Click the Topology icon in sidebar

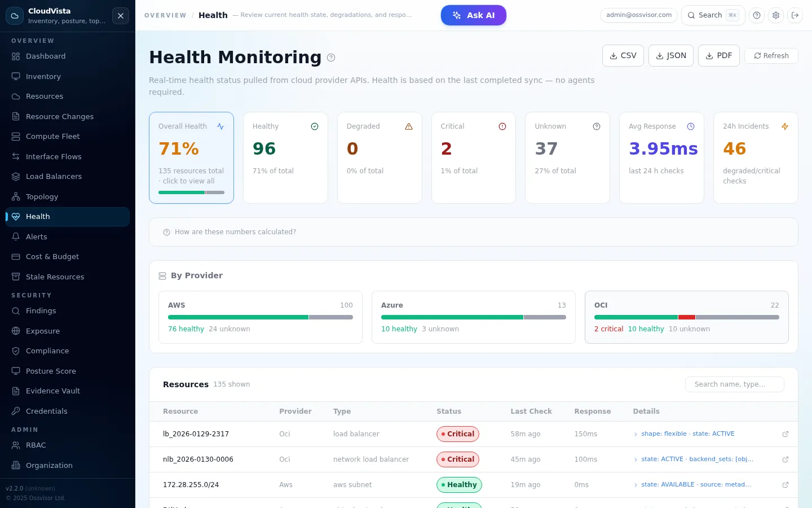[16, 196]
